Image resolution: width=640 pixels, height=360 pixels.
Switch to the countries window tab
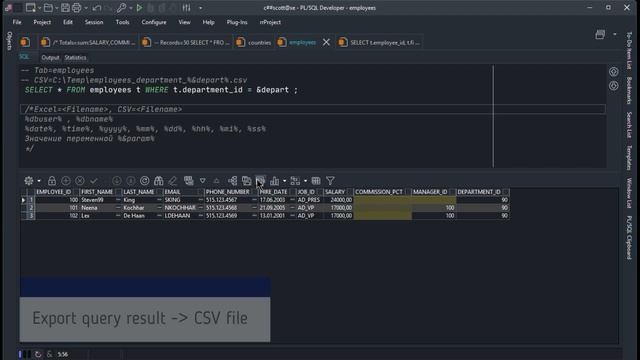[x=254, y=42]
